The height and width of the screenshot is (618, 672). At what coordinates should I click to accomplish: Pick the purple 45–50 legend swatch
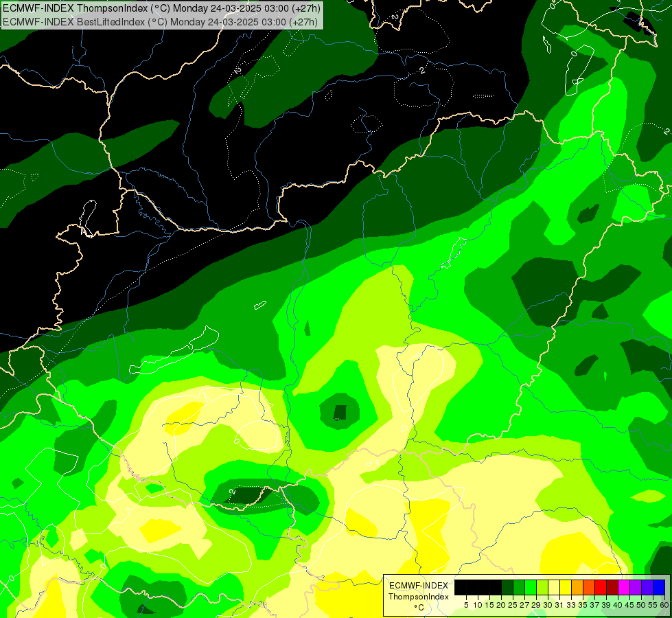pyautogui.click(x=635, y=588)
